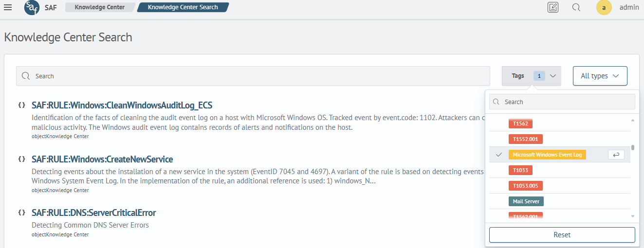The image size is (644, 248).
Task: Click the object icon beside CleanWindowsAuditLog_ECS
Action: (x=21, y=105)
